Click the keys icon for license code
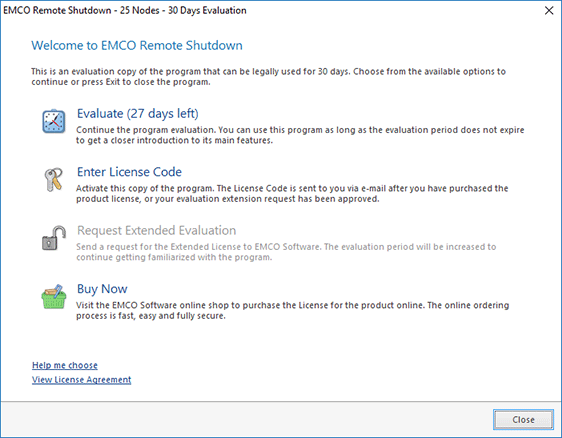Screen dimensions: 562x438 click(54, 180)
